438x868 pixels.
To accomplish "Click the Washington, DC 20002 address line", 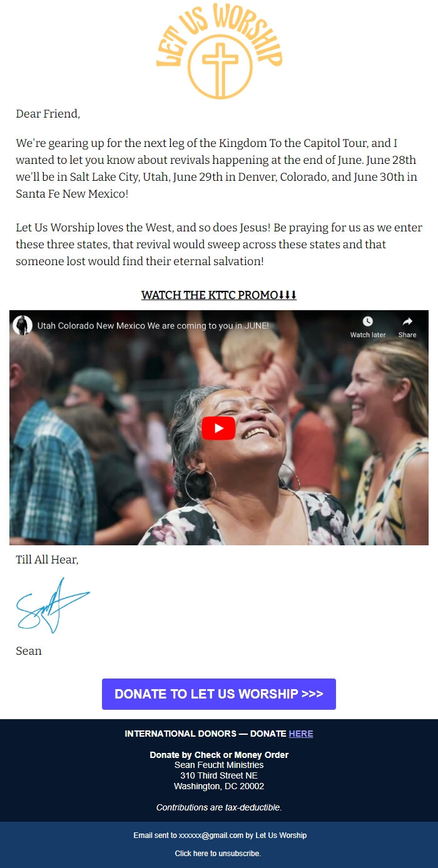I will 219,786.
